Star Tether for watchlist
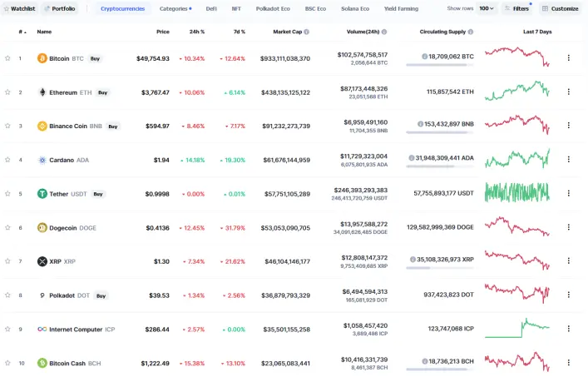The image size is (588, 377). [x=7, y=194]
